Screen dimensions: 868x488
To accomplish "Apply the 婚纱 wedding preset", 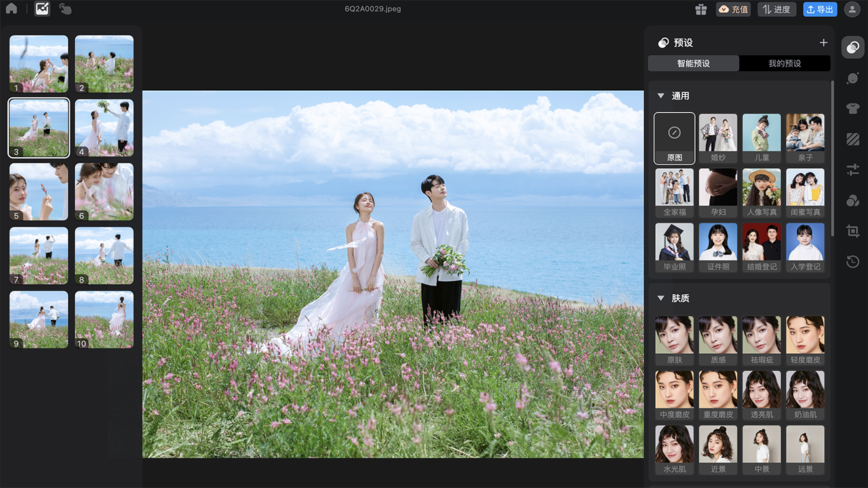I will pos(717,138).
